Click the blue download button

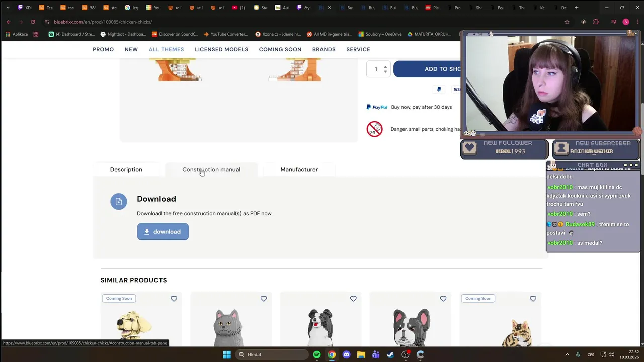click(x=163, y=232)
